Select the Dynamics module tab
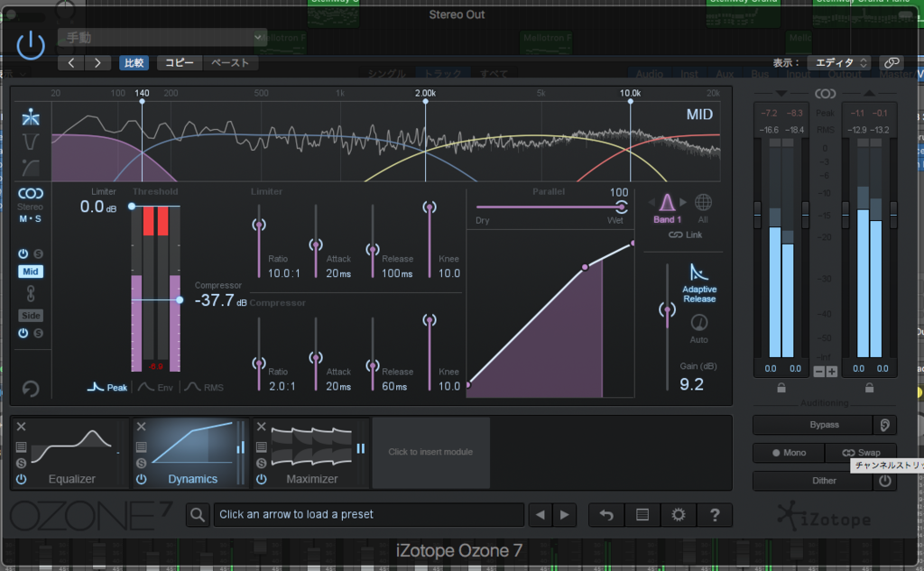924x571 pixels. (x=190, y=453)
